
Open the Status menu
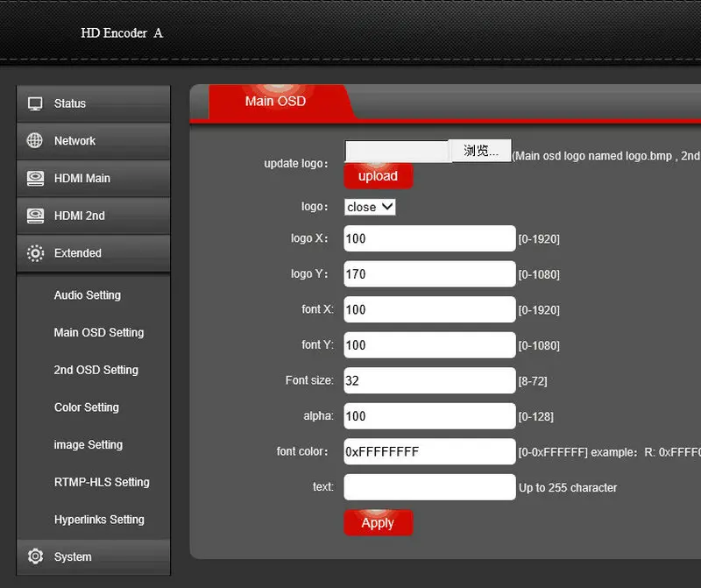[x=93, y=103]
